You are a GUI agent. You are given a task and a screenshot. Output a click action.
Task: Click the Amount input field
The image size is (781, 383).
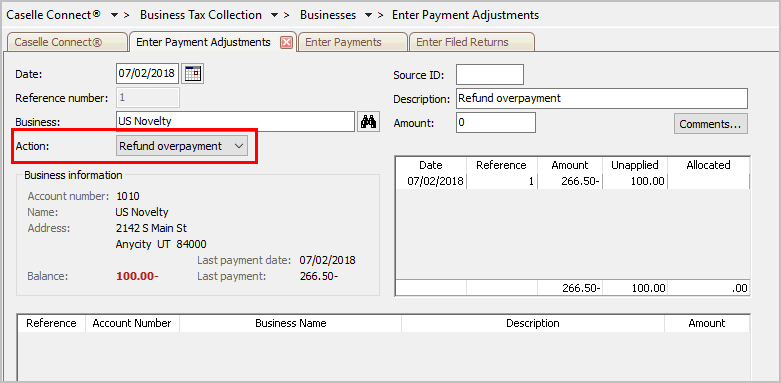click(x=496, y=123)
